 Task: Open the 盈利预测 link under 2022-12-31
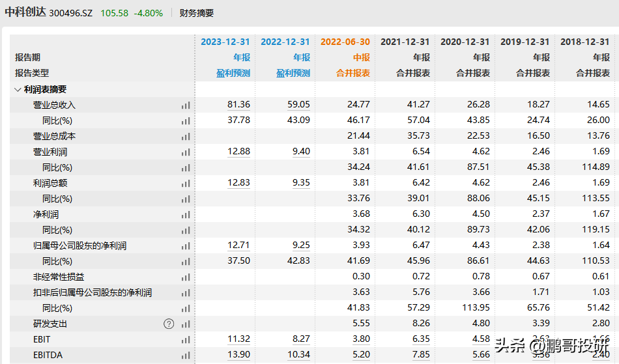[x=293, y=74]
